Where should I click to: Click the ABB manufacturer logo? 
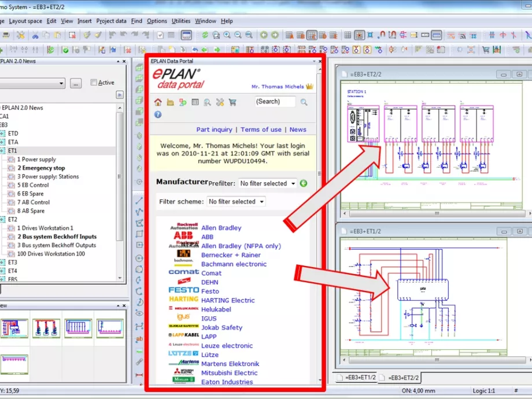pos(183,236)
